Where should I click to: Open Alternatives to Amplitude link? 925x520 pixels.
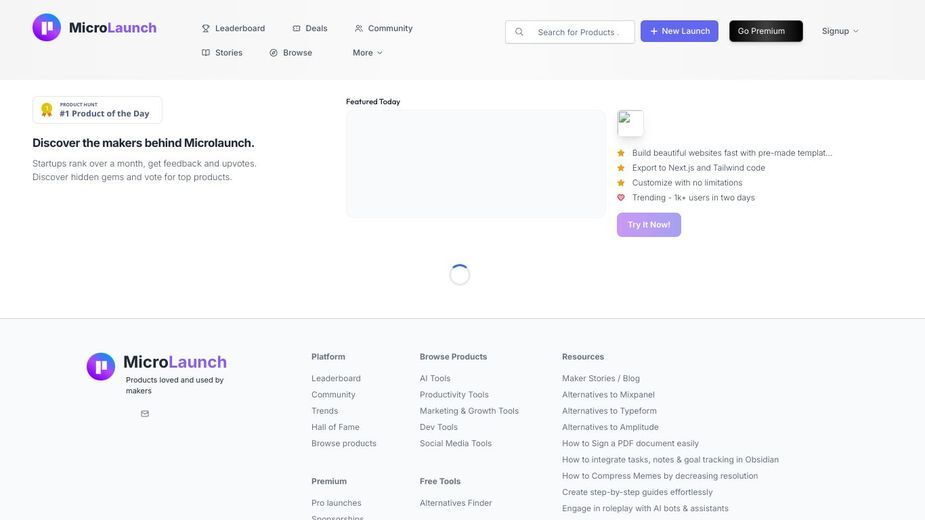tap(610, 427)
